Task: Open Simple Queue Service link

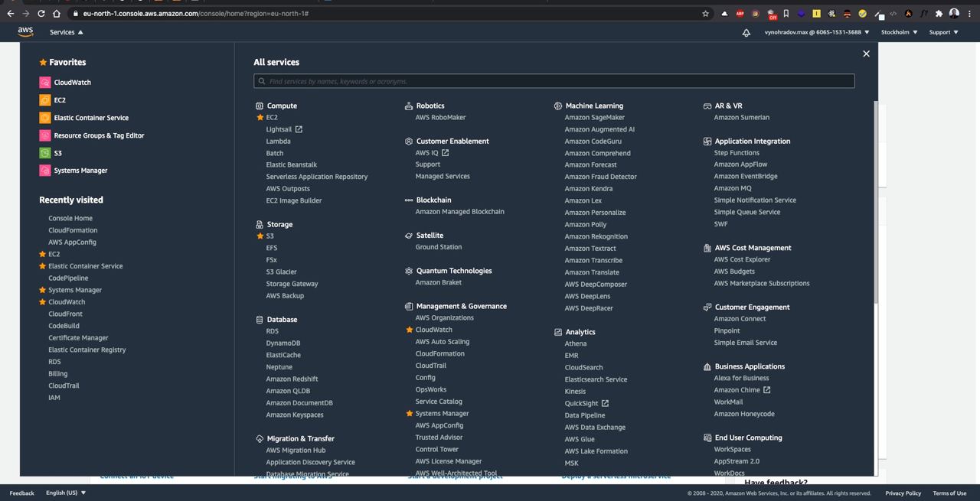Action: pyautogui.click(x=746, y=213)
